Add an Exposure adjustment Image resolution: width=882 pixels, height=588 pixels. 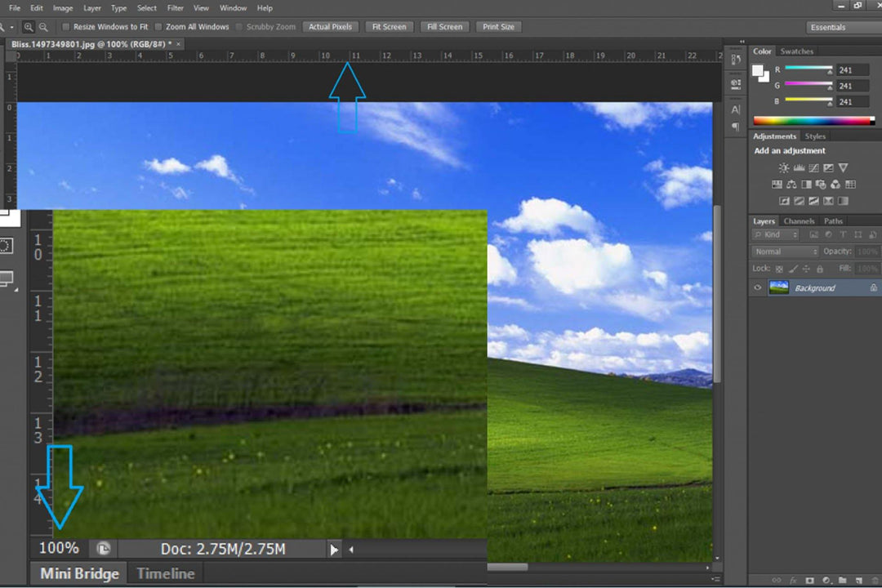[828, 167]
